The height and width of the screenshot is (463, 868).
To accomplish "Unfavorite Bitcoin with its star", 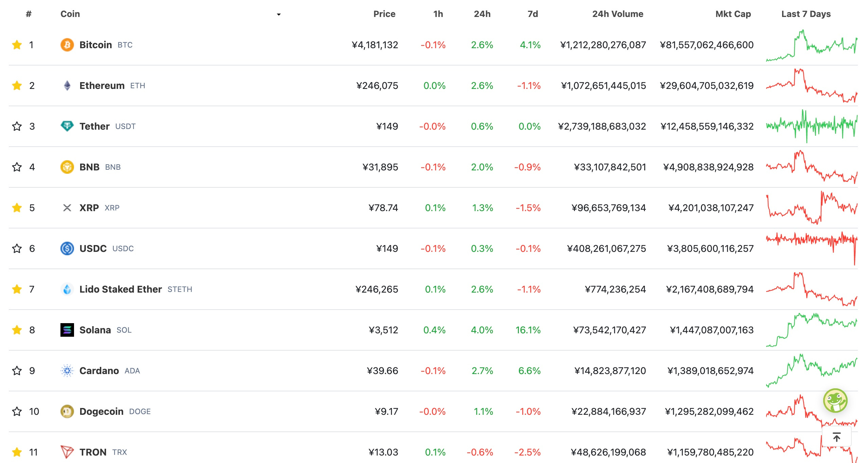I will [x=17, y=45].
